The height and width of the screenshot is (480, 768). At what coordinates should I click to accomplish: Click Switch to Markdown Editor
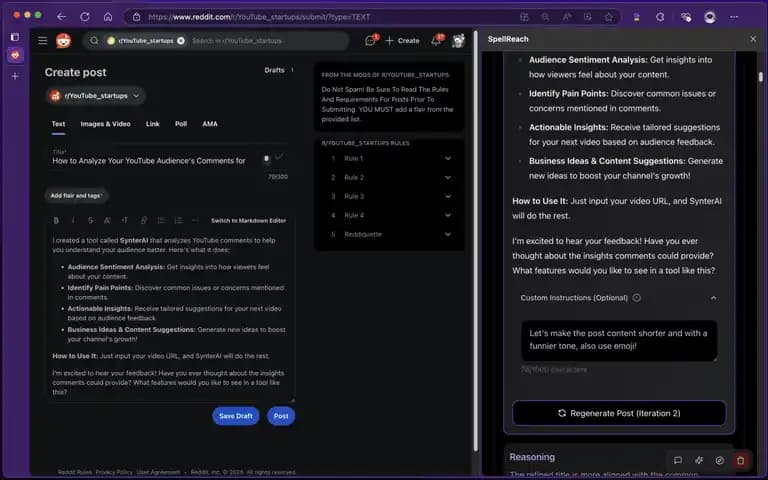click(x=248, y=220)
